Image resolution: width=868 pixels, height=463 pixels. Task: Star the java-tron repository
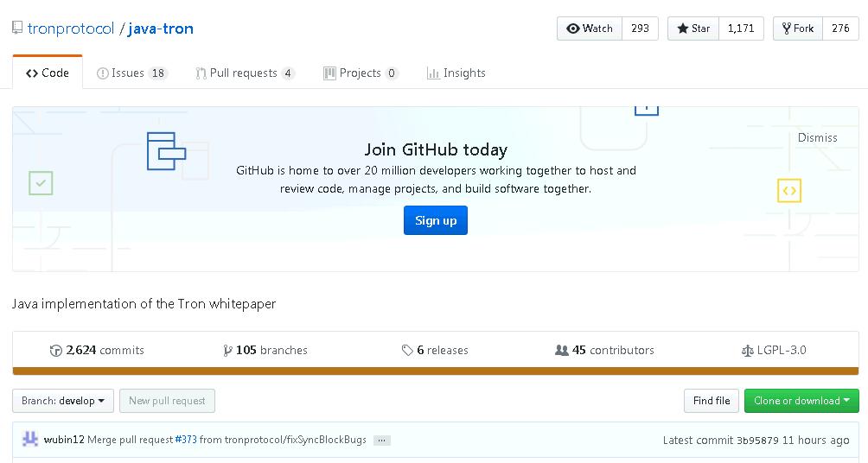692,29
